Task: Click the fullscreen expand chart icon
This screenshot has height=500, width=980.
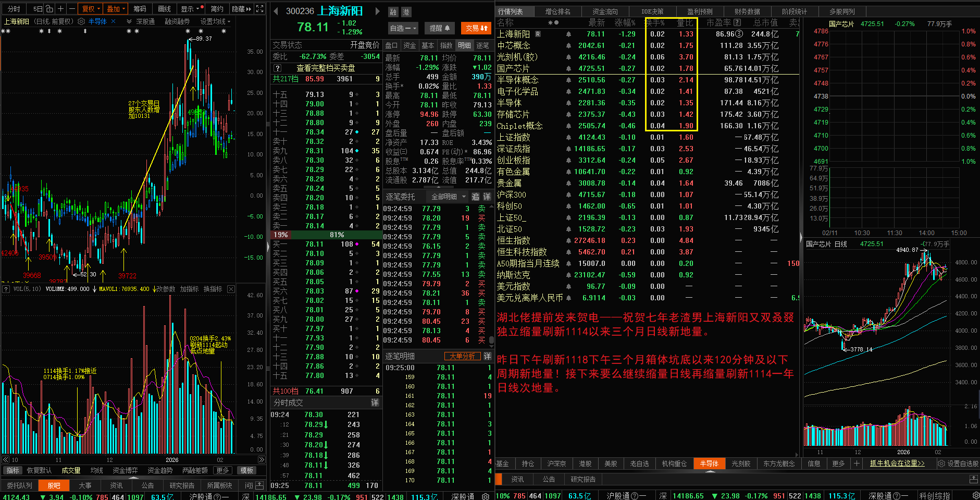Action: point(260,8)
